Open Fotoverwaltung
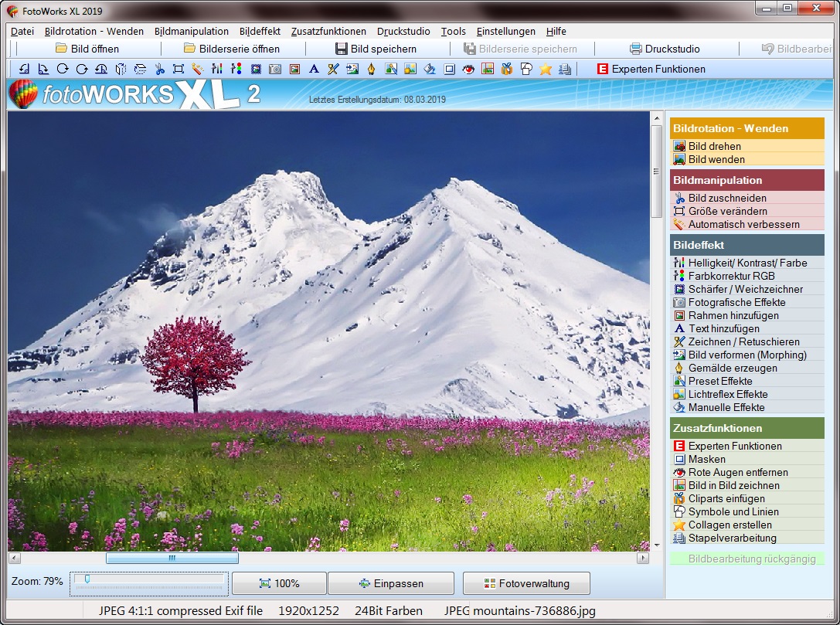 click(x=526, y=583)
